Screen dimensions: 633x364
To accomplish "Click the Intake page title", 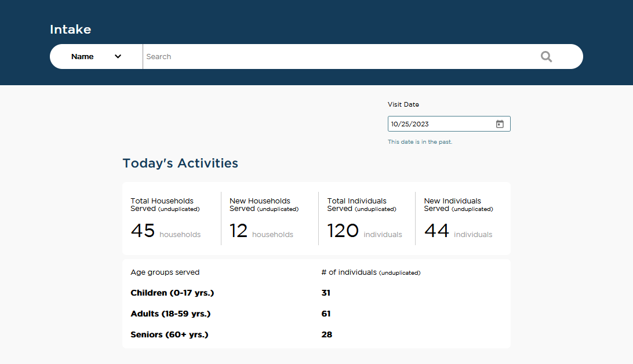I will pos(70,30).
